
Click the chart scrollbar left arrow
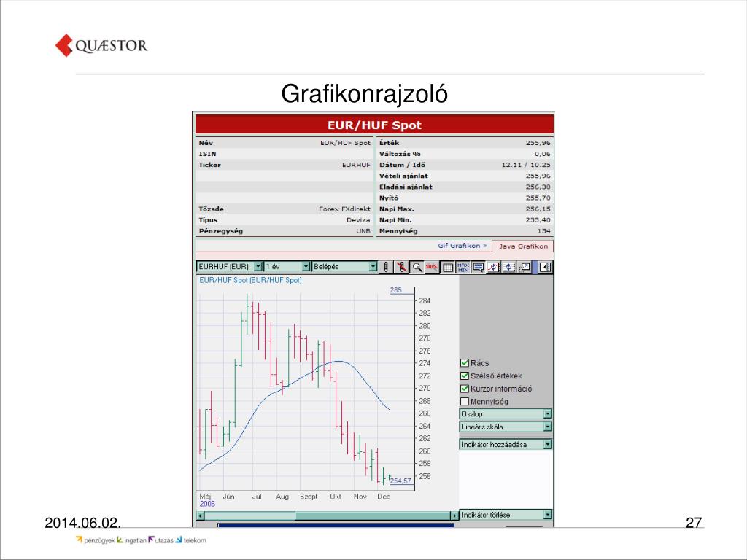pos(200,516)
